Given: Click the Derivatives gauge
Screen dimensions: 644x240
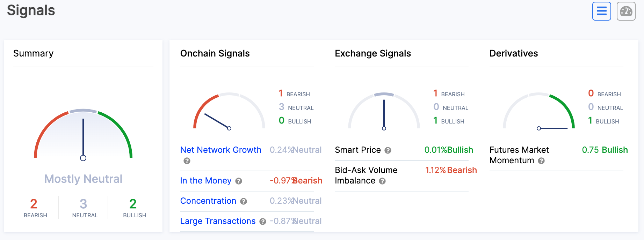Looking at the screenshot, I should [539, 112].
